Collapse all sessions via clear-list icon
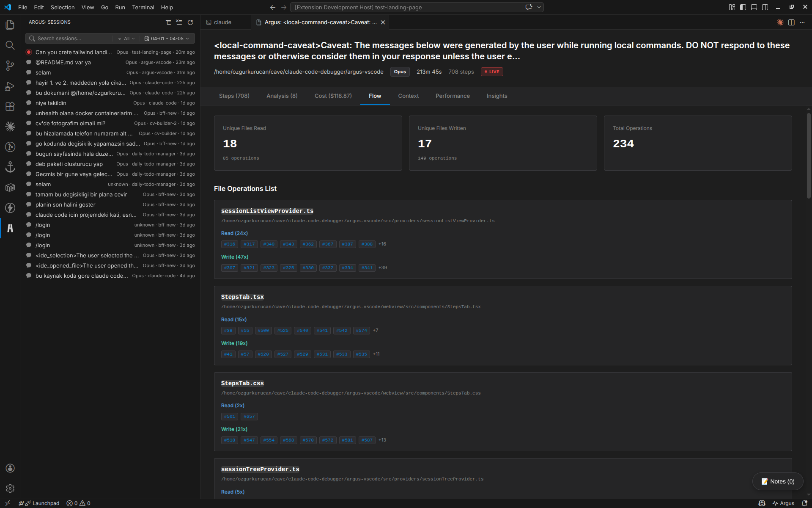812x508 pixels. click(x=179, y=22)
